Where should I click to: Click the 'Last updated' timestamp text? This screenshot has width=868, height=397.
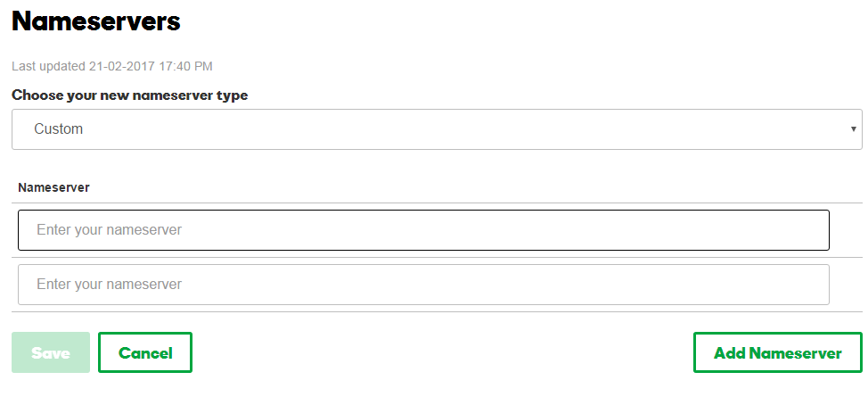pos(112,66)
